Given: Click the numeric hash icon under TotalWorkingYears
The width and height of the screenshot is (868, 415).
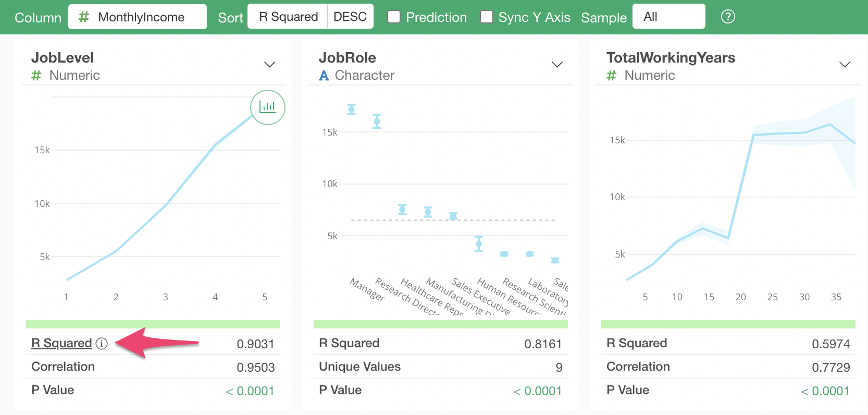Looking at the screenshot, I should 611,76.
